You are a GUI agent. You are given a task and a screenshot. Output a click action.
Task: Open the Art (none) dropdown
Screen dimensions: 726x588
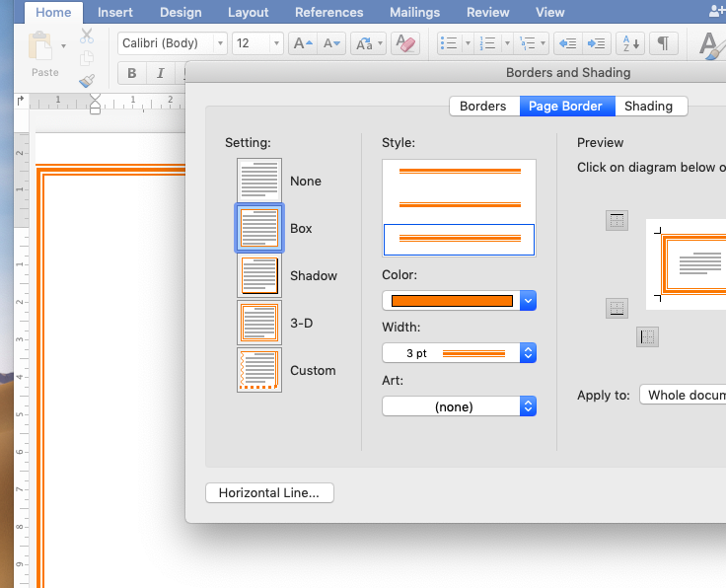pyautogui.click(x=528, y=406)
